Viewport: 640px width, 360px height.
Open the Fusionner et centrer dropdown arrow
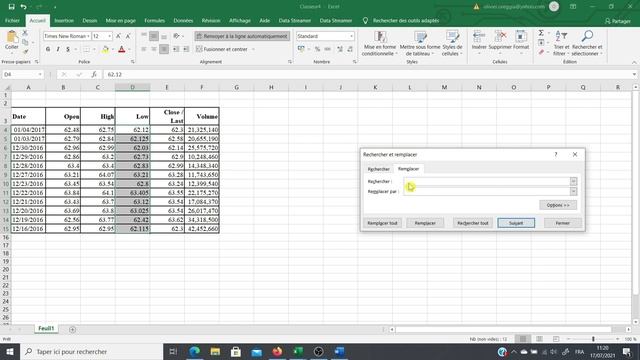[x=253, y=49]
